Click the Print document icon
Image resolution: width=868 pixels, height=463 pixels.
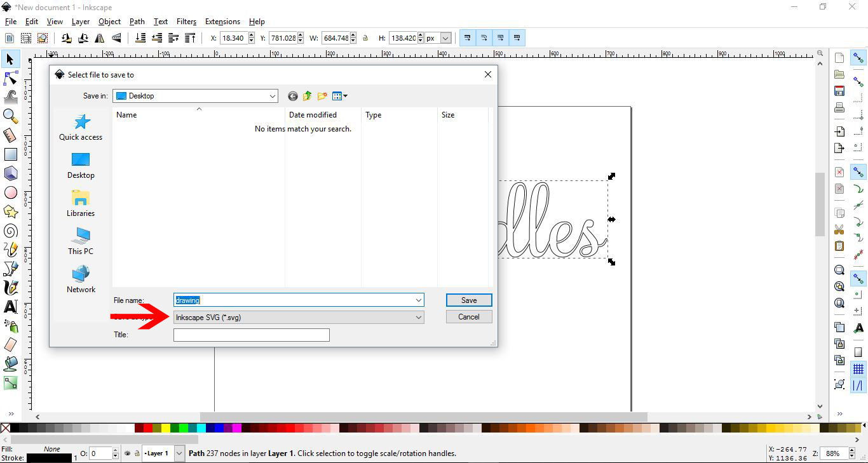839,107
